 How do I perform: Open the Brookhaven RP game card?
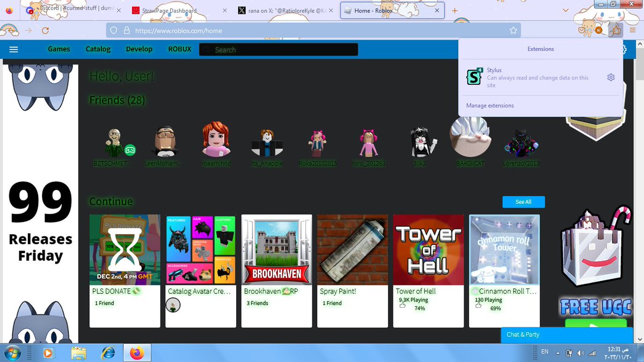coord(277,271)
